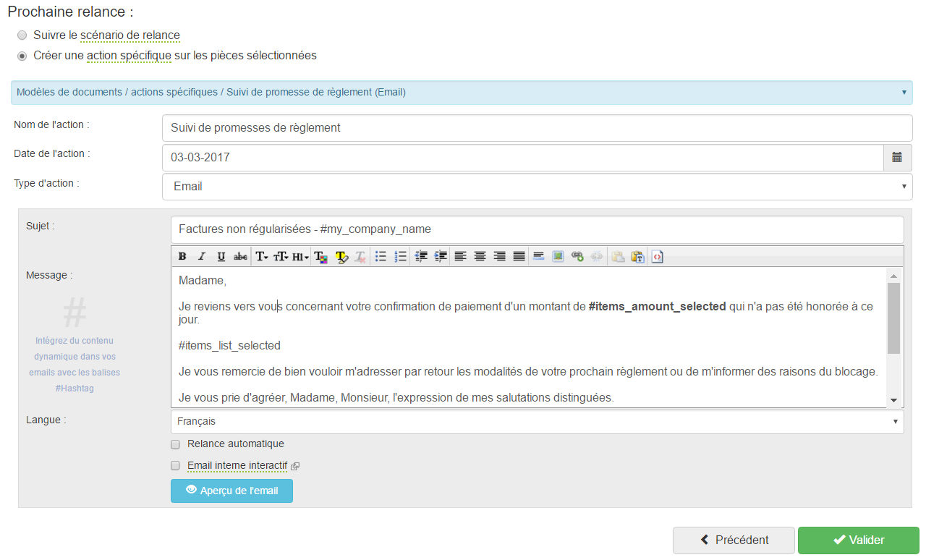926x560 pixels.
Task: Click the action spécifique link
Action: (129, 56)
